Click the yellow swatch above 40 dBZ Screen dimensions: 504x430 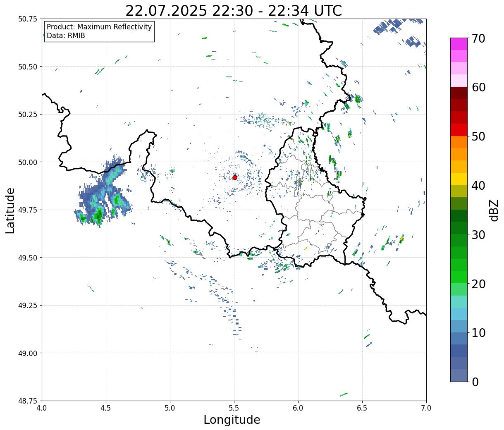pos(459,179)
